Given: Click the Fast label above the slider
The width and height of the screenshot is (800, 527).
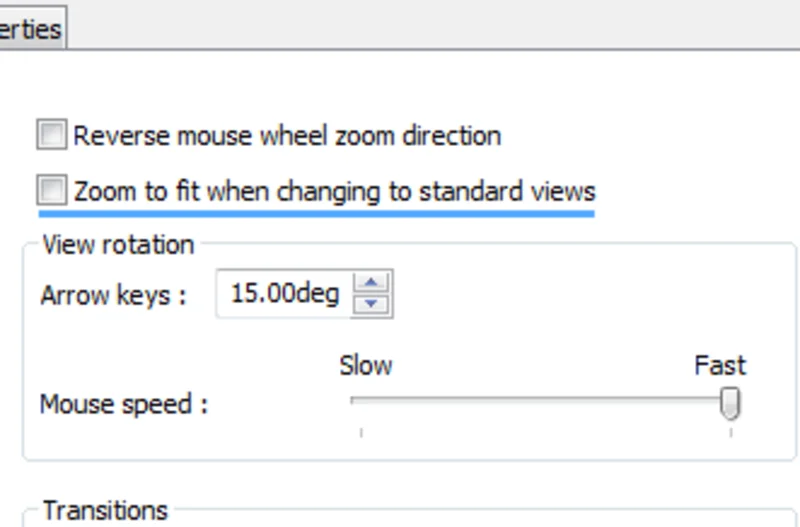Looking at the screenshot, I should 720,365.
